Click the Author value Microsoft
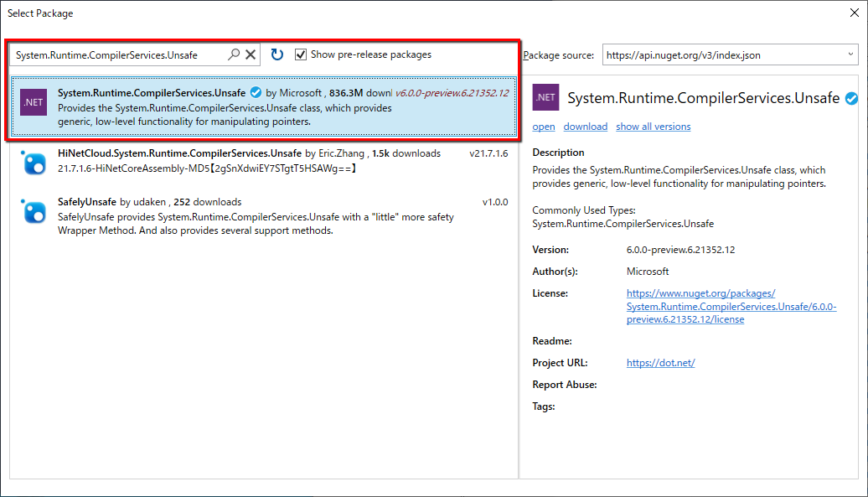Viewport: 868px width, 497px height. pos(647,272)
